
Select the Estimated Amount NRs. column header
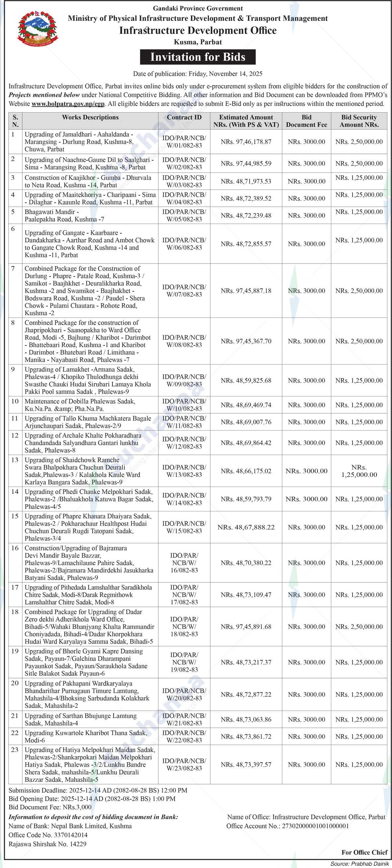[x=246, y=121]
